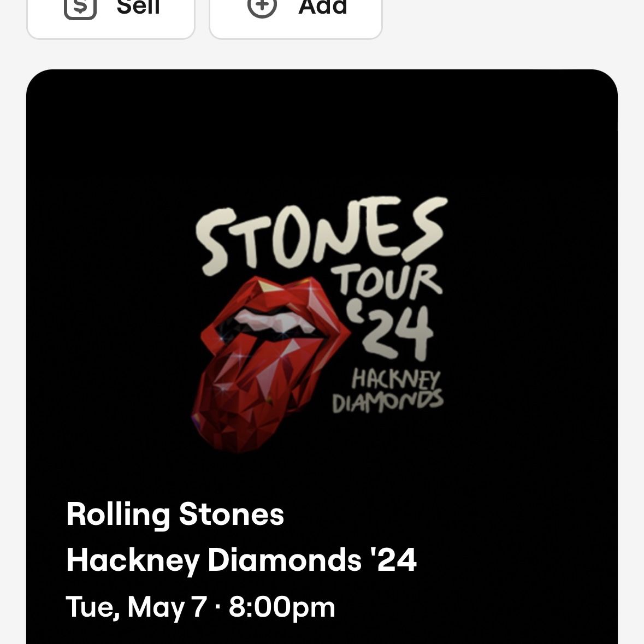Viewport: 644px width, 644px height.
Task: Click the word TOUR in the artwork
Action: 388,281
